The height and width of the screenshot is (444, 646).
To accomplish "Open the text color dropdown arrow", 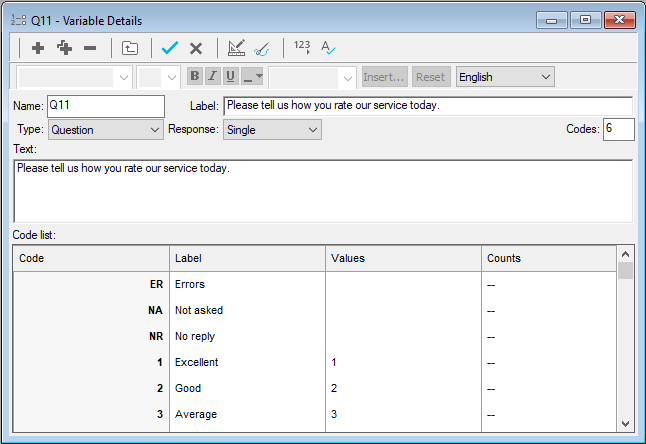I will [259, 77].
